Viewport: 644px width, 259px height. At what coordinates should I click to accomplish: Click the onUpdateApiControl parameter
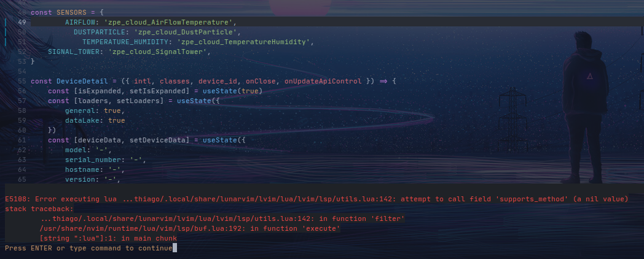pos(323,81)
